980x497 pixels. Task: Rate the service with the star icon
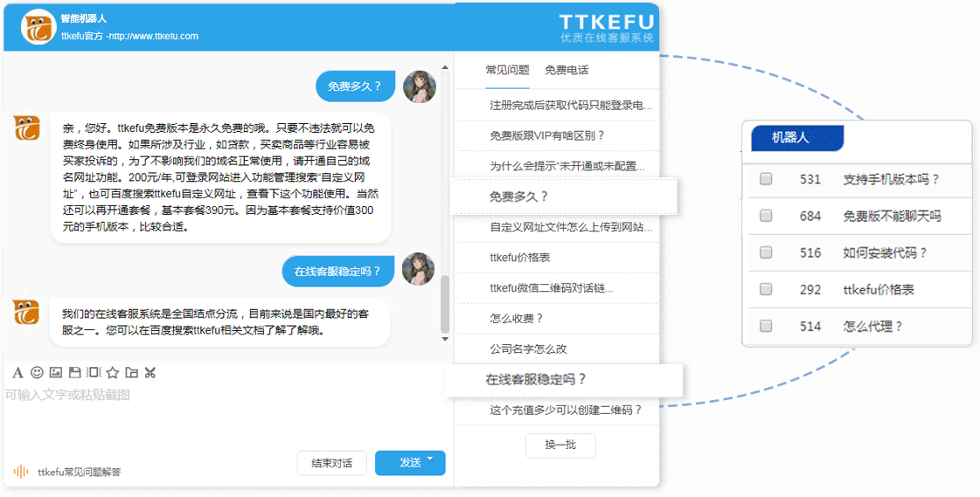(113, 373)
